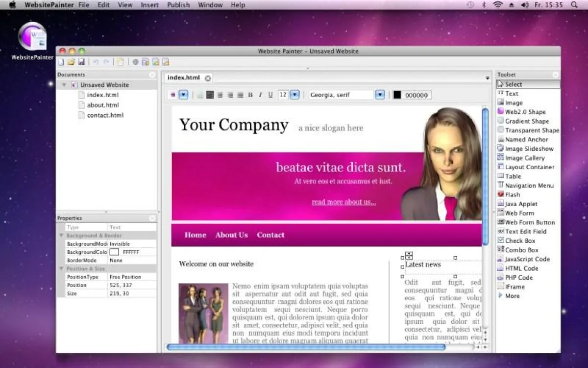Click the read more about us link
Screen dimensions: 588x368
pyautogui.click(x=343, y=202)
